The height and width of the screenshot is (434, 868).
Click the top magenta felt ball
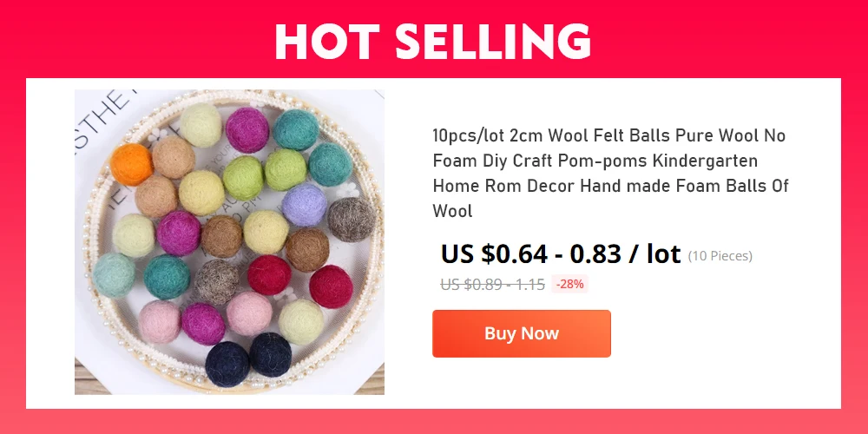247,129
